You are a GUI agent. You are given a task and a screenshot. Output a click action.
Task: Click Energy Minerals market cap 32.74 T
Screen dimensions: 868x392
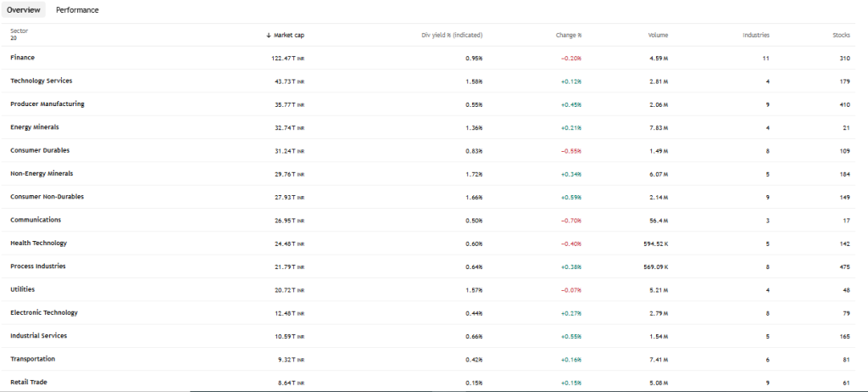click(289, 128)
